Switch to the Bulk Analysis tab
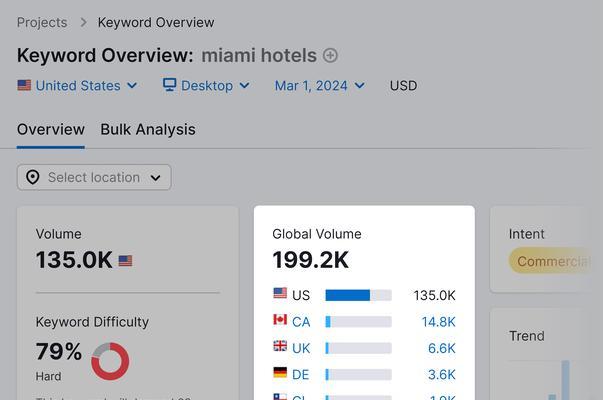The image size is (603, 400). [x=148, y=129]
